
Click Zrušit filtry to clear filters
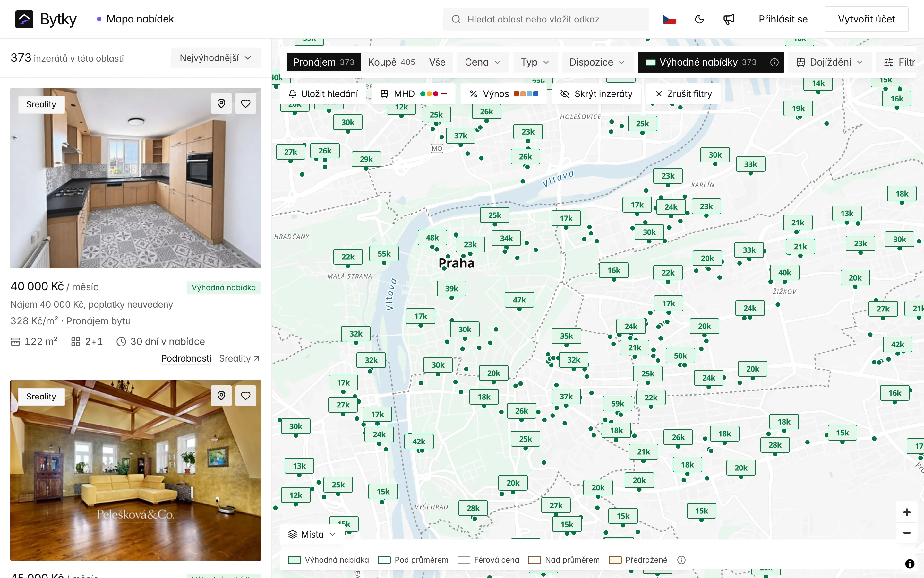[683, 94]
